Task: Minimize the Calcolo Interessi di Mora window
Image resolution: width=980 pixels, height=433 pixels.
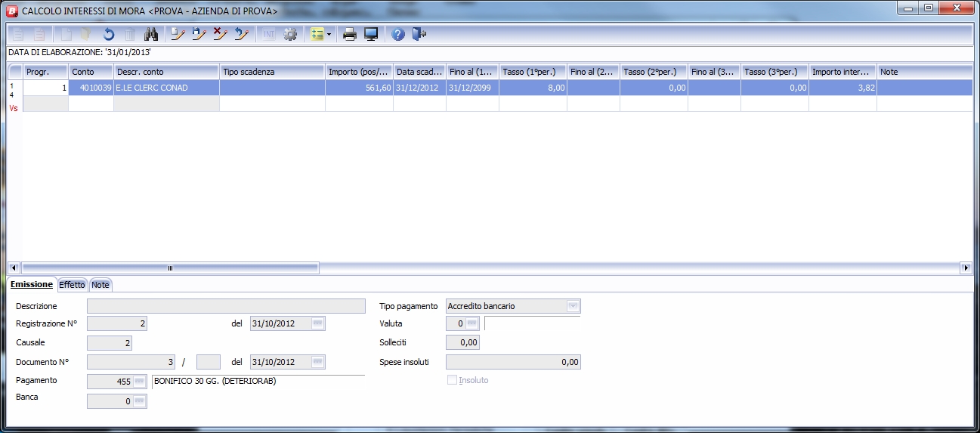Action: click(x=907, y=8)
